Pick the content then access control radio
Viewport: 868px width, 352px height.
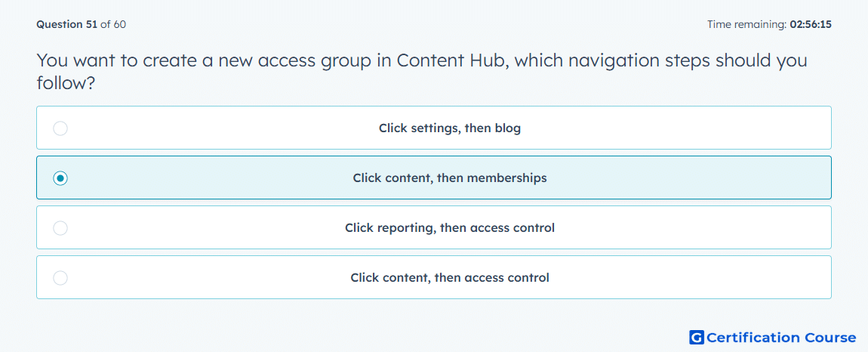coord(60,278)
